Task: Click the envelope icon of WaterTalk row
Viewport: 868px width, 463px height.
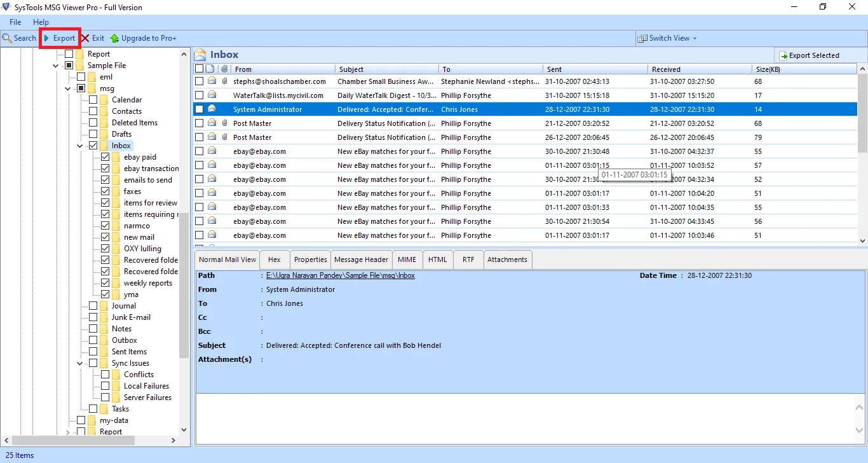Action: 212,95
